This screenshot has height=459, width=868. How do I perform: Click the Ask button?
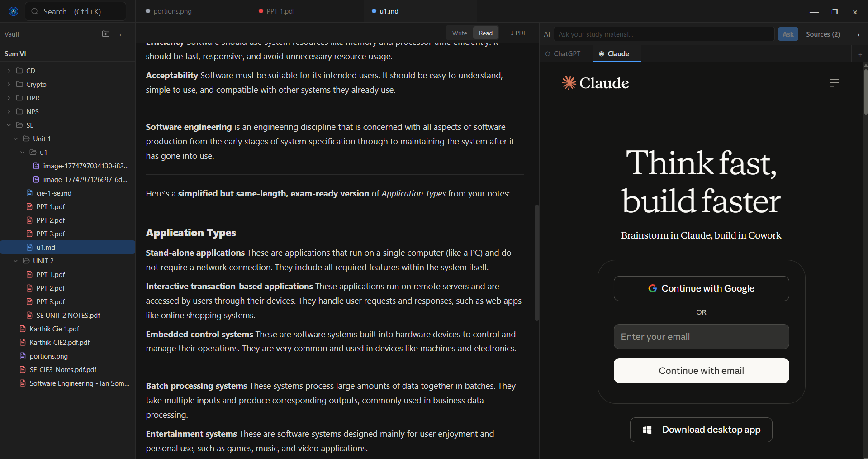[x=788, y=34]
